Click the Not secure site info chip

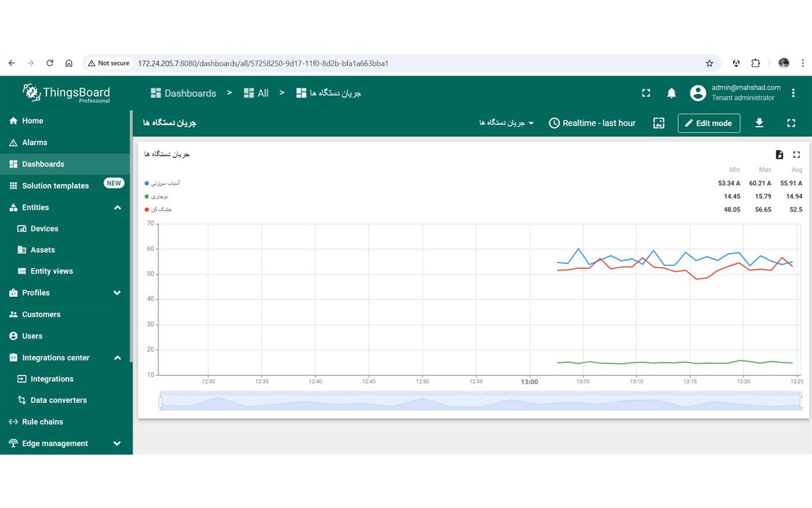click(x=109, y=63)
